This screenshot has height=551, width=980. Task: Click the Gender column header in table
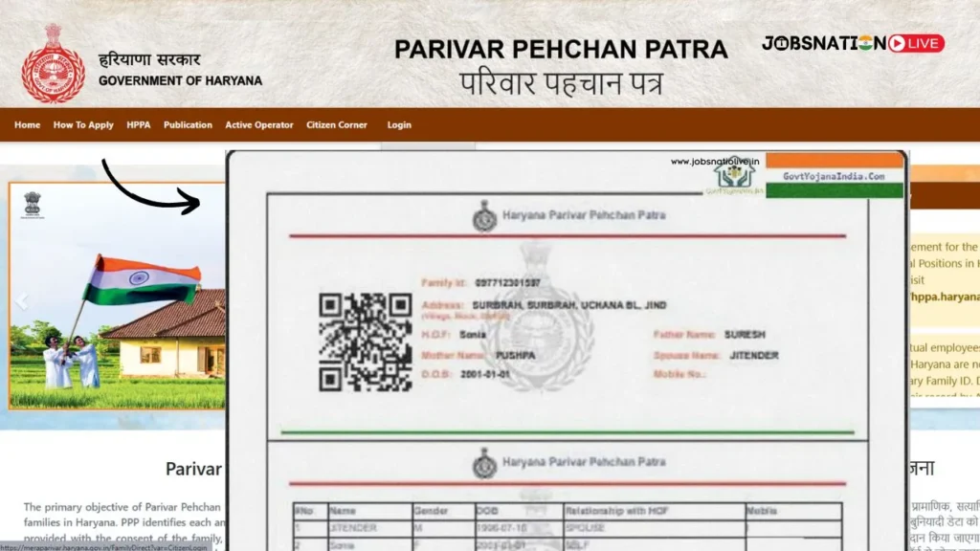(431, 511)
